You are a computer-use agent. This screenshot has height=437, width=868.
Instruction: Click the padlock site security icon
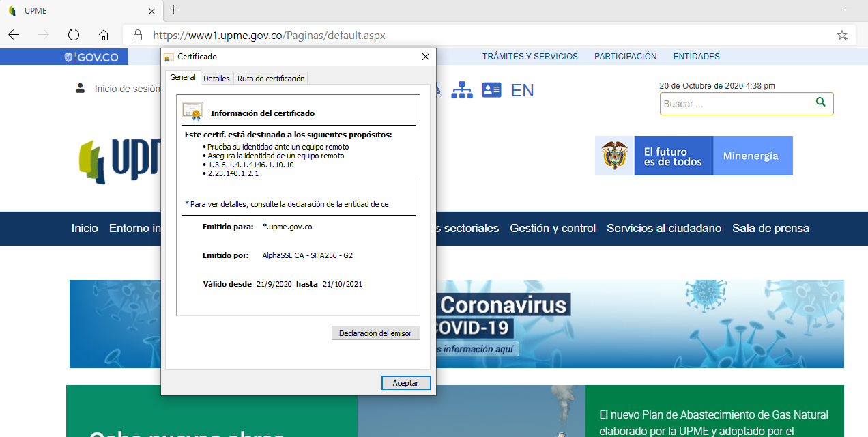[138, 35]
